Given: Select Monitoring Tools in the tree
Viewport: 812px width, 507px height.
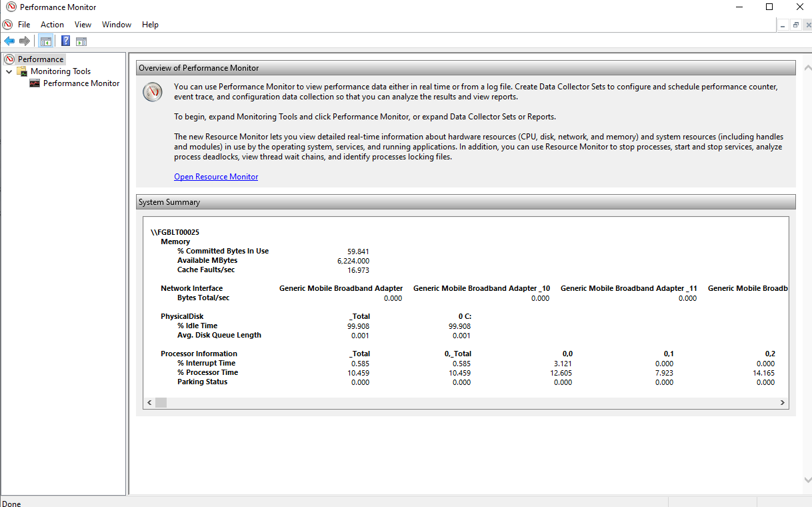Looking at the screenshot, I should click(61, 71).
